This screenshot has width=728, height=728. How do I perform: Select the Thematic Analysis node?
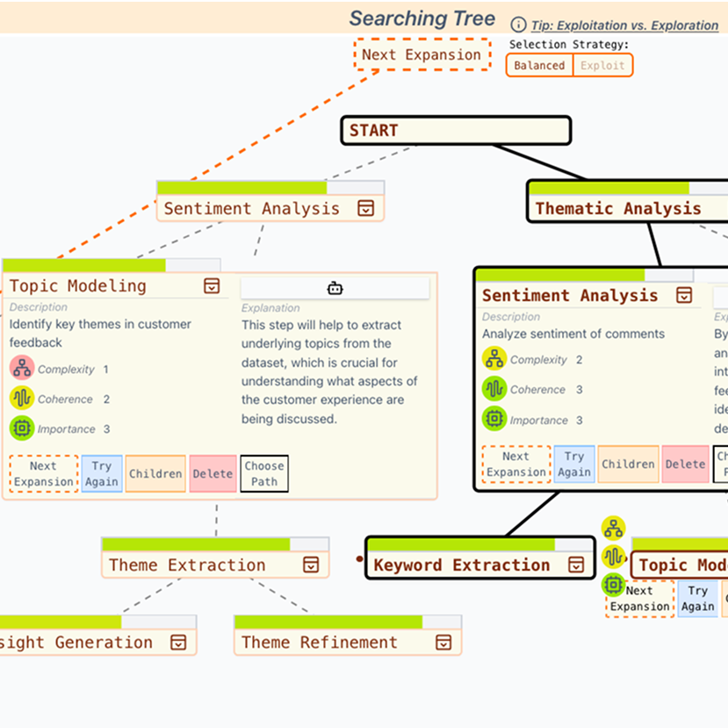[x=618, y=208]
